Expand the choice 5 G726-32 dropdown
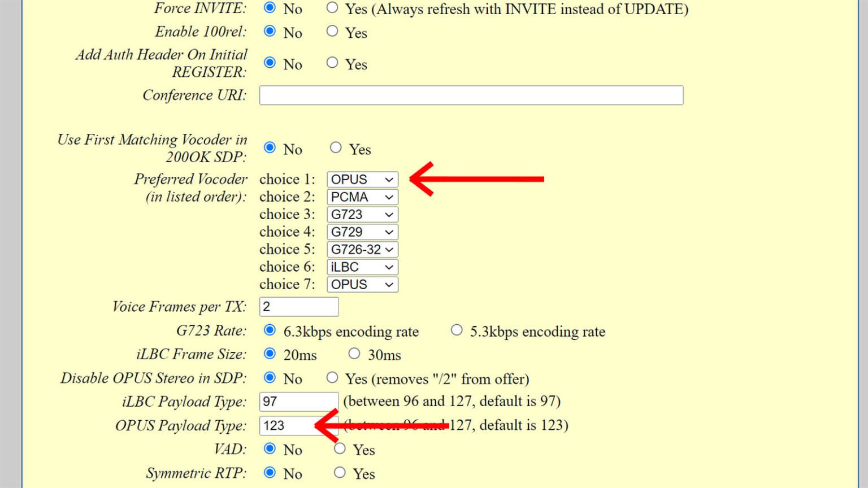The height and width of the screenshot is (488, 868). tap(362, 250)
